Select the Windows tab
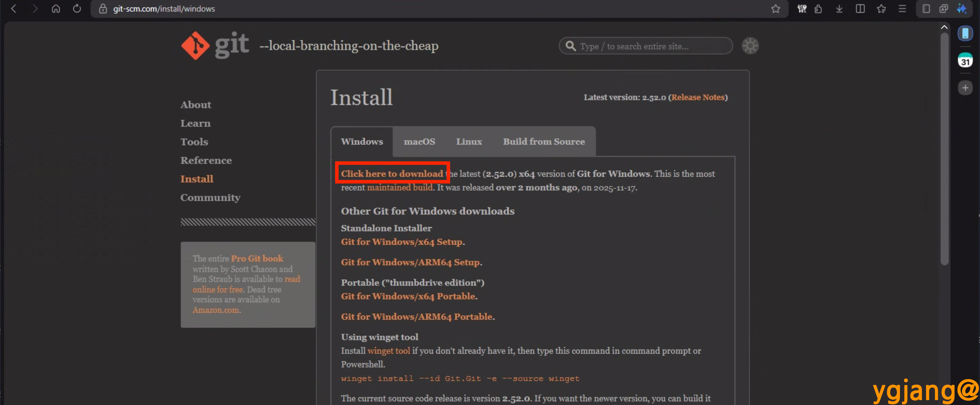980x405 pixels. 362,142
